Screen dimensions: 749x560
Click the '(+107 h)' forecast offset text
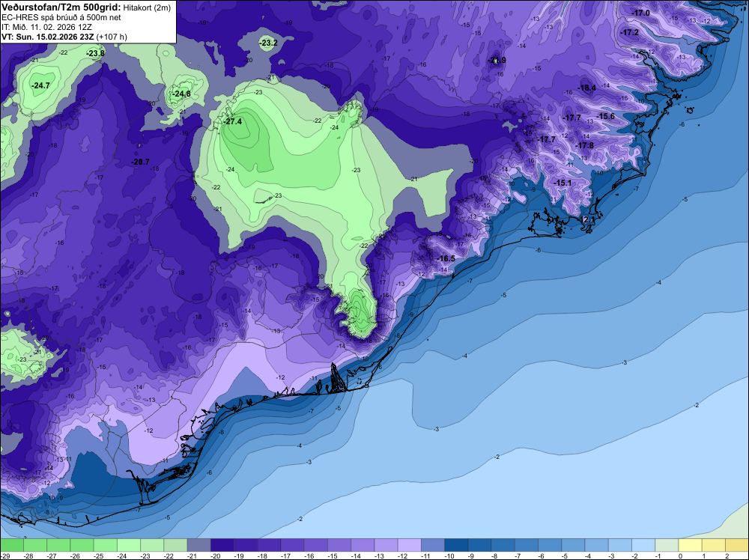(112, 37)
